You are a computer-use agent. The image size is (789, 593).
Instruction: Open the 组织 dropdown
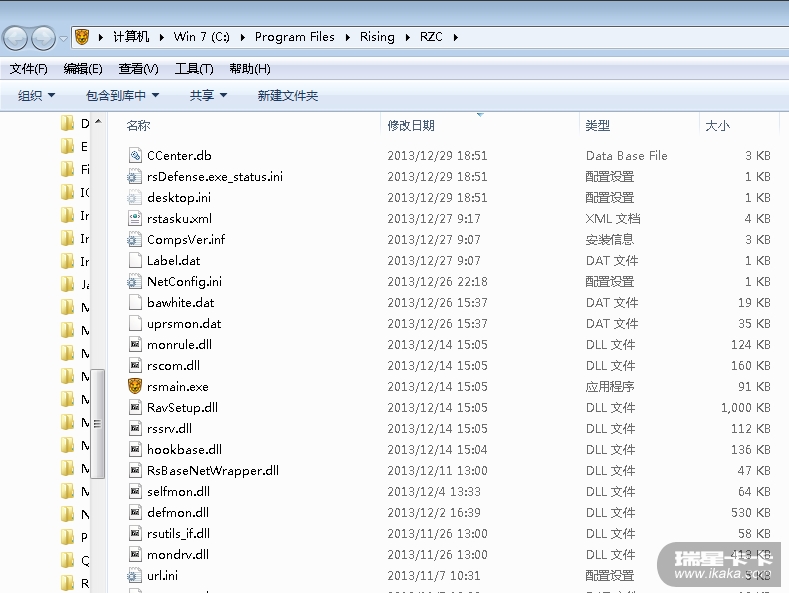[36, 96]
